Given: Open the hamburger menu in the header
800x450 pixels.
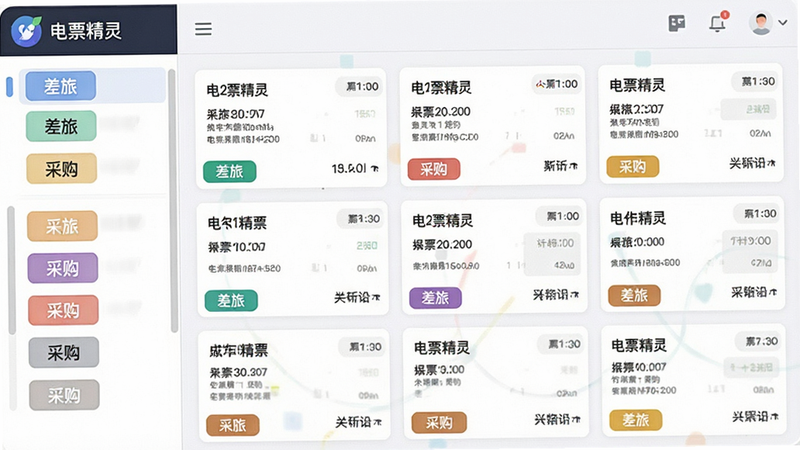Looking at the screenshot, I should (x=203, y=29).
